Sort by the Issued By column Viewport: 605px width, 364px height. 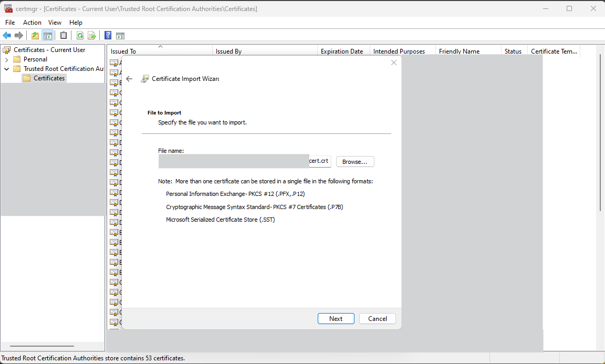click(265, 51)
